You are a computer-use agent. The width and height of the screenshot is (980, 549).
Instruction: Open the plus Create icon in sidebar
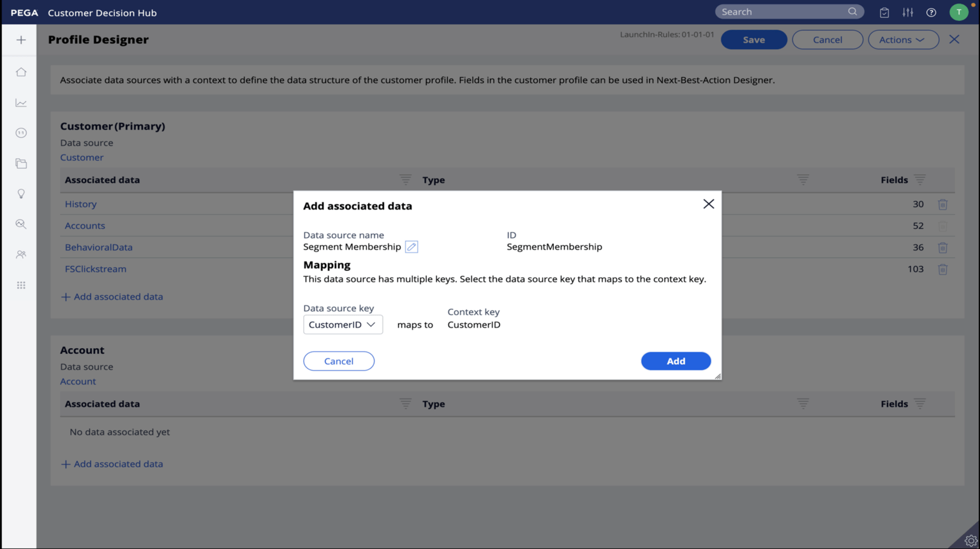tap(21, 40)
